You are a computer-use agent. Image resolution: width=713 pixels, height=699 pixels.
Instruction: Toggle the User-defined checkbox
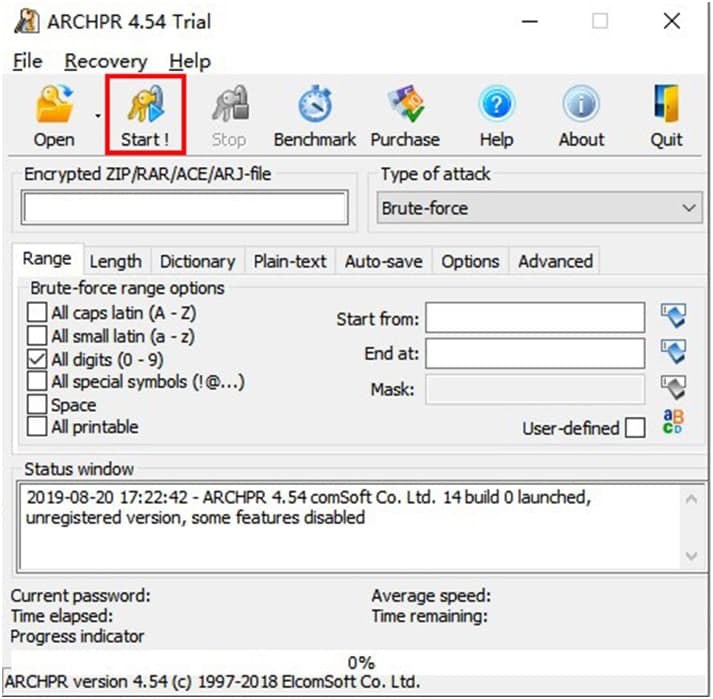click(x=635, y=428)
